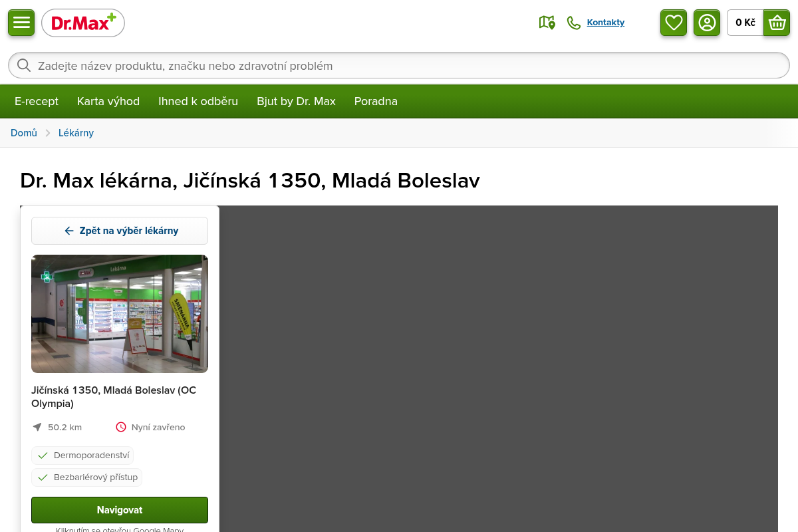Open the Karta výhod menu item
This screenshot has width=798, height=532.
[x=108, y=101]
